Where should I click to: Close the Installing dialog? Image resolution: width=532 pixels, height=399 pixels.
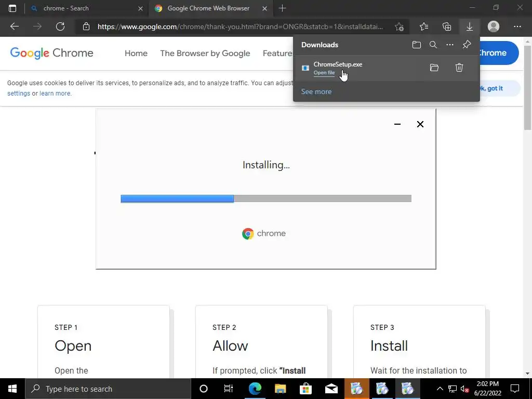point(420,124)
